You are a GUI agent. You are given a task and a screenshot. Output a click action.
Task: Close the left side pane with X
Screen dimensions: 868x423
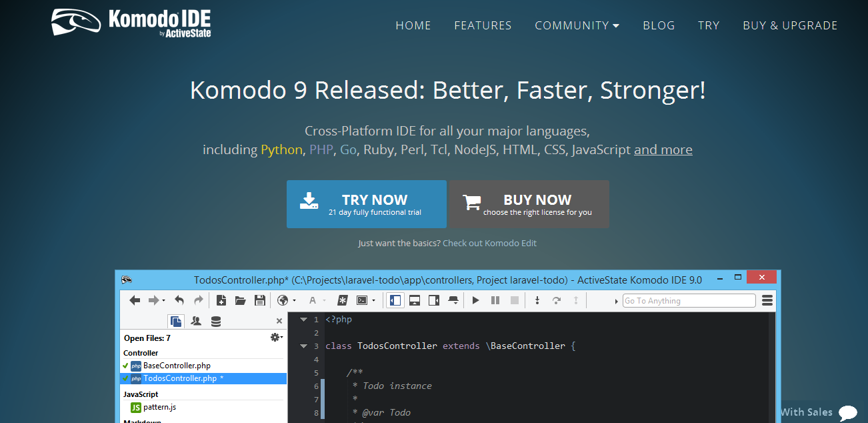279,322
